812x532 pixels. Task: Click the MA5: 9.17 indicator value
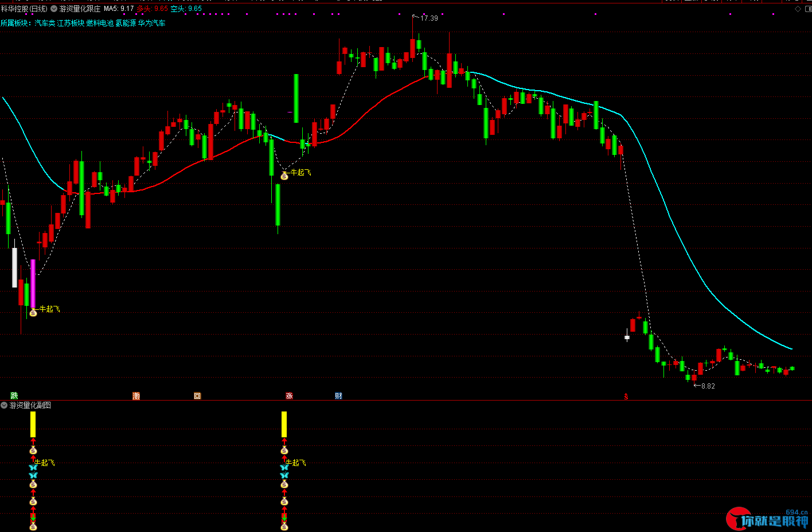tap(119, 9)
